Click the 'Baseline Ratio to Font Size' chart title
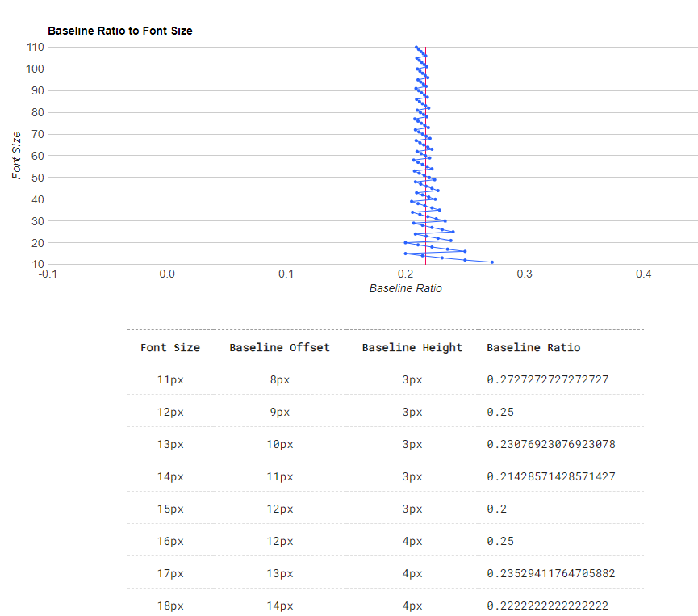The height and width of the screenshot is (616, 698). [119, 31]
